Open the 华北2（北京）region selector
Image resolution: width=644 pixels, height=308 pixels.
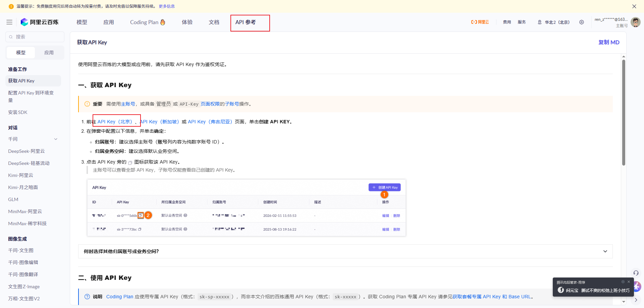[x=554, y=22]
